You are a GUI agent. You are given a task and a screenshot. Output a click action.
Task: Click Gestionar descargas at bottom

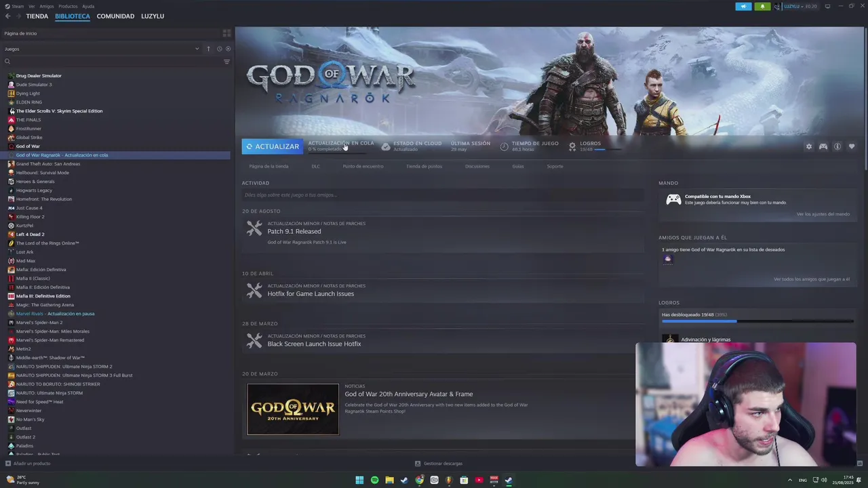pyautogui.click(x=438, y=464)
